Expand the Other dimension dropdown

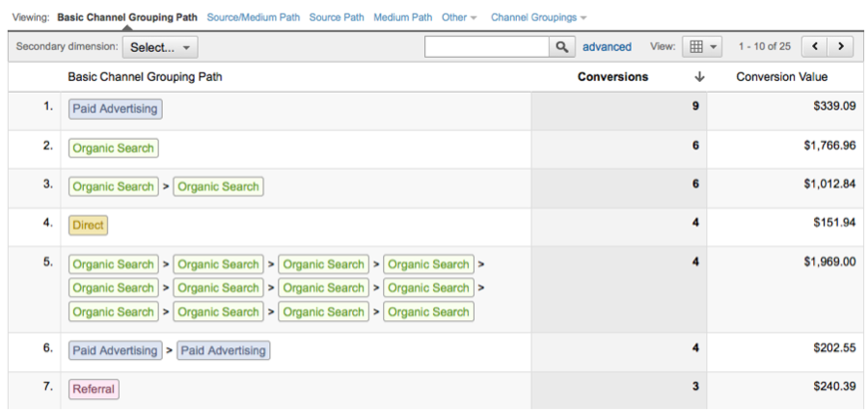coord(459,17)
